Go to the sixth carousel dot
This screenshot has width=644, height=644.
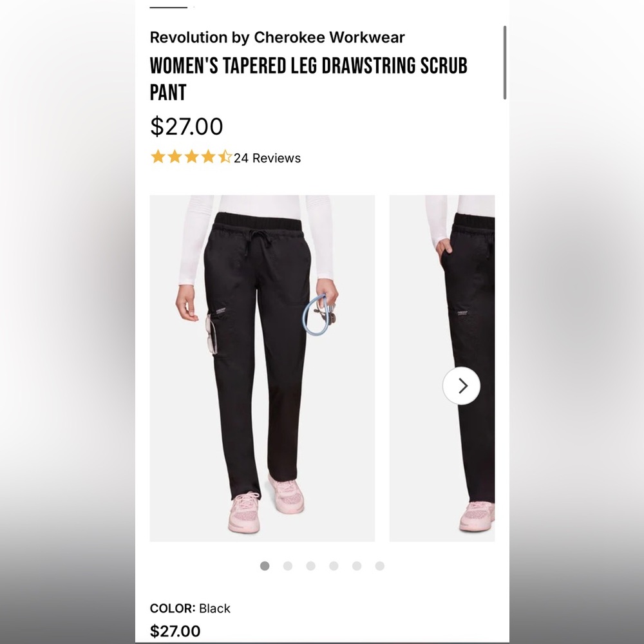pos(380,566)
